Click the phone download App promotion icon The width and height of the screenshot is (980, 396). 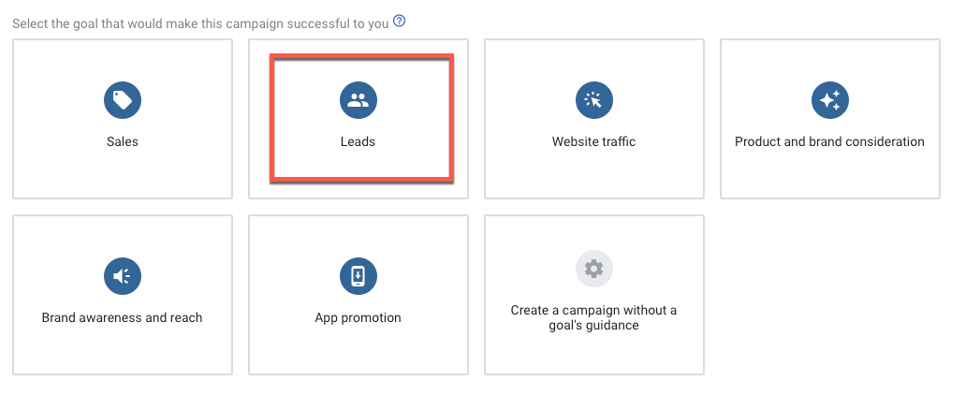click(x=358, y=276)
